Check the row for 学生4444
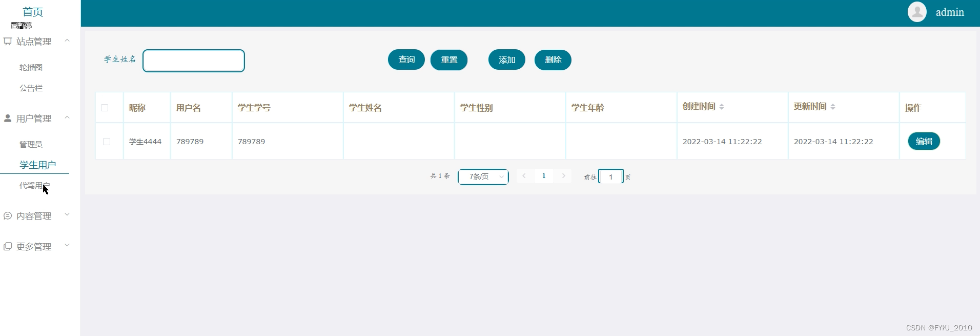The image size is (980, 336). [107, 142]
